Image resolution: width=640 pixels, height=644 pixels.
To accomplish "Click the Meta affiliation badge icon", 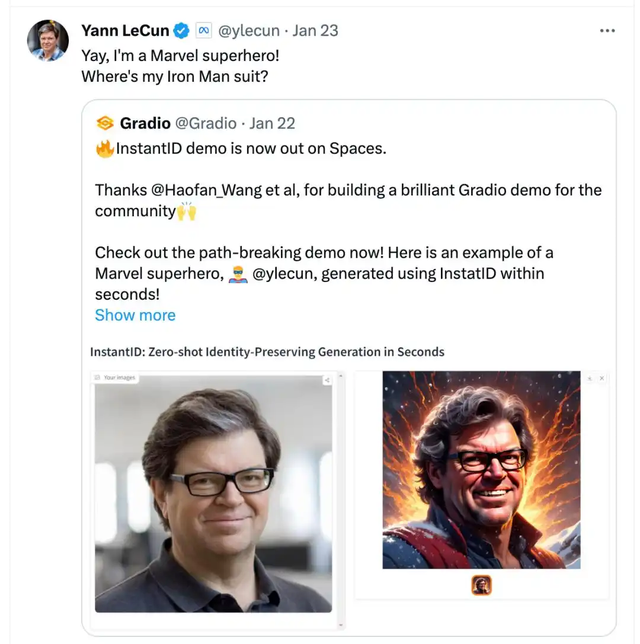I will [x=203, y=31].
